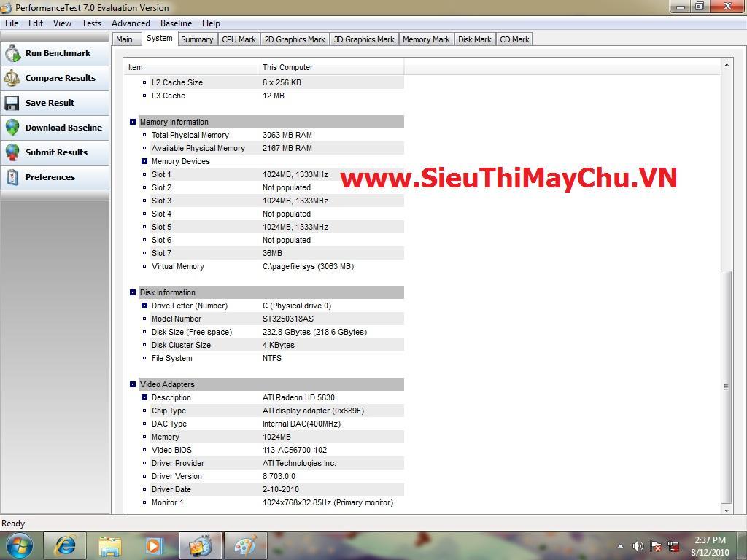Collapse the Video Adapters section
This screenshot has width=747, height=560.
(133, 384)
